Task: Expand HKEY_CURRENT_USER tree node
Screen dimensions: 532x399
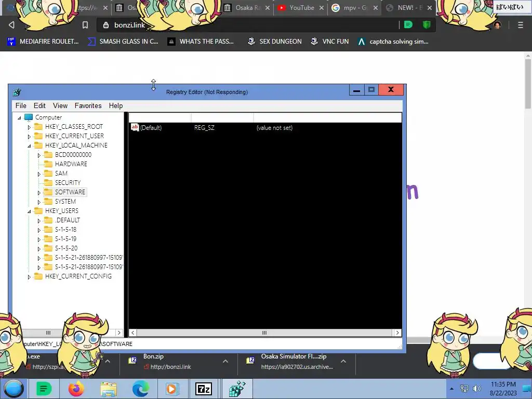Action: [29, 137]
